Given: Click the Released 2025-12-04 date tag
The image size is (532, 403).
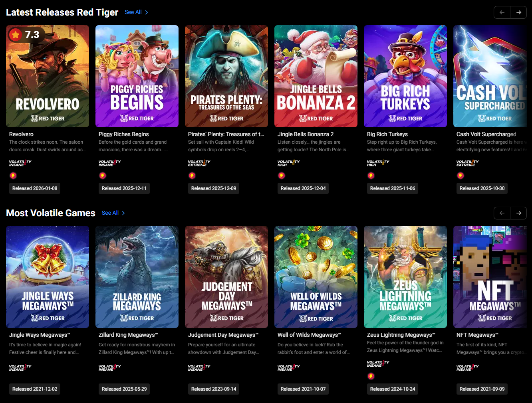Looking at the screenshot, I should [x=303, y=188].
